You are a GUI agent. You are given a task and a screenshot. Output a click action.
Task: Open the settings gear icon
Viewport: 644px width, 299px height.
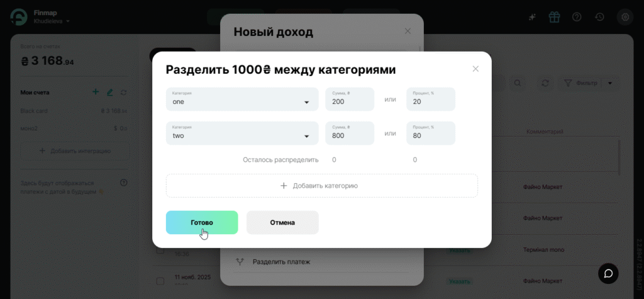pyautogui.click(x=625, y=17)
